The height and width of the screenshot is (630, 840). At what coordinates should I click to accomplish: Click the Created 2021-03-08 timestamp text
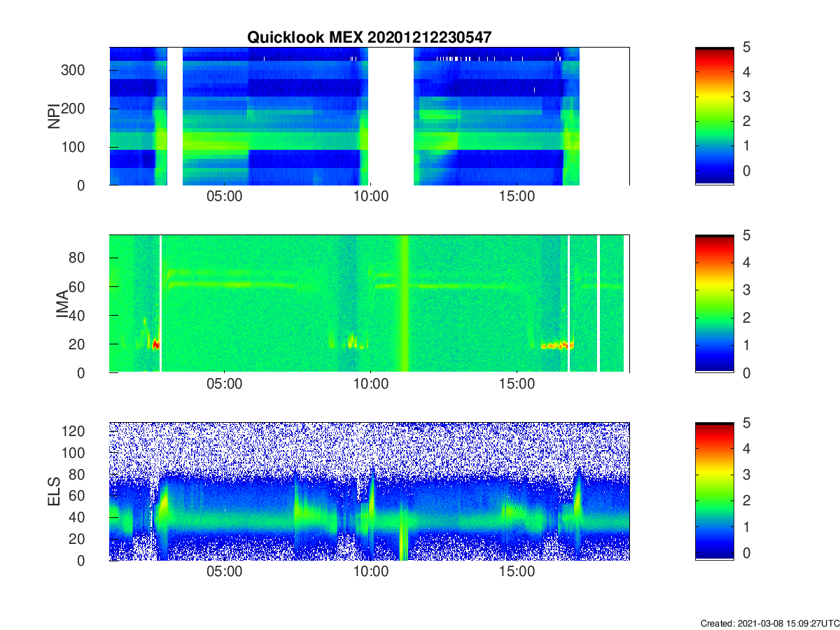coord(769,623)
